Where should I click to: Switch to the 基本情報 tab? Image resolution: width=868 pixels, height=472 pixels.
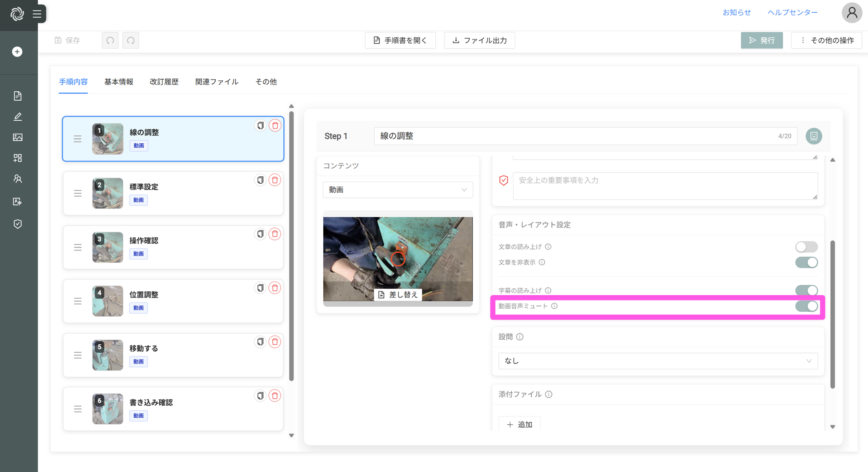(x=118, y=82)
